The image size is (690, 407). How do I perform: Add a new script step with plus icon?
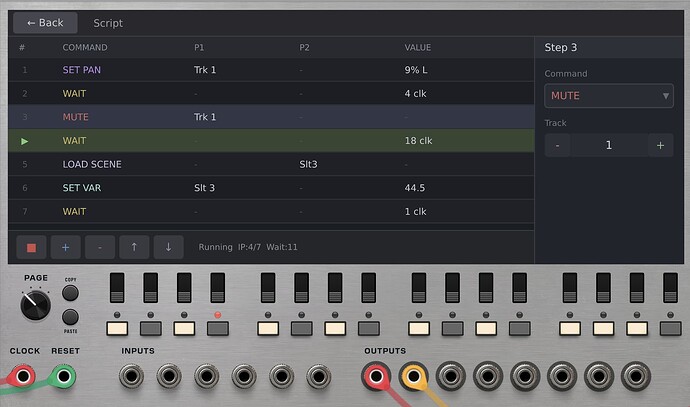[65, 247]
